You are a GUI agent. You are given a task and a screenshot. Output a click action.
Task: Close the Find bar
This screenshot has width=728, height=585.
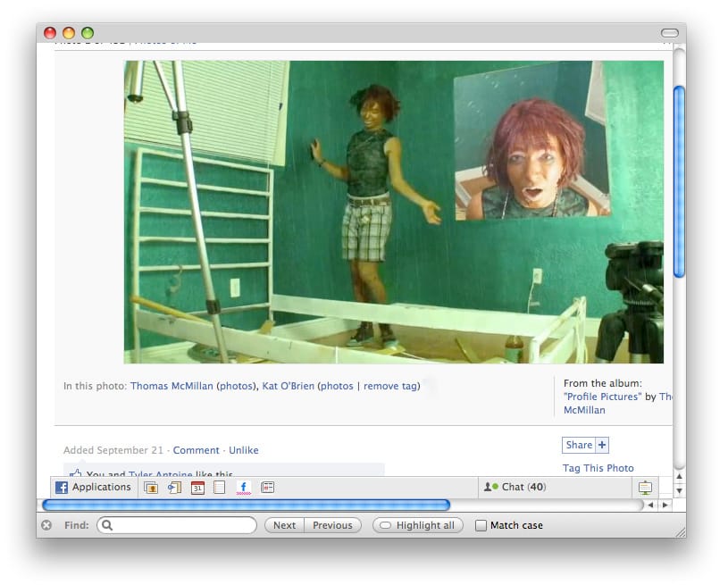point(46,525)
